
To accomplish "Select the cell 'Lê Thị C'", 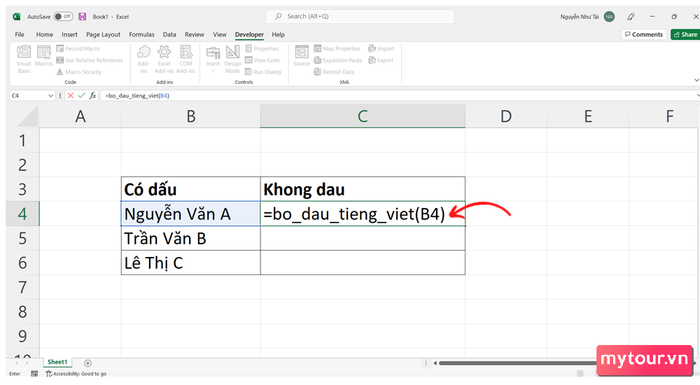I will pyautogui.click(x=191, y=263).
